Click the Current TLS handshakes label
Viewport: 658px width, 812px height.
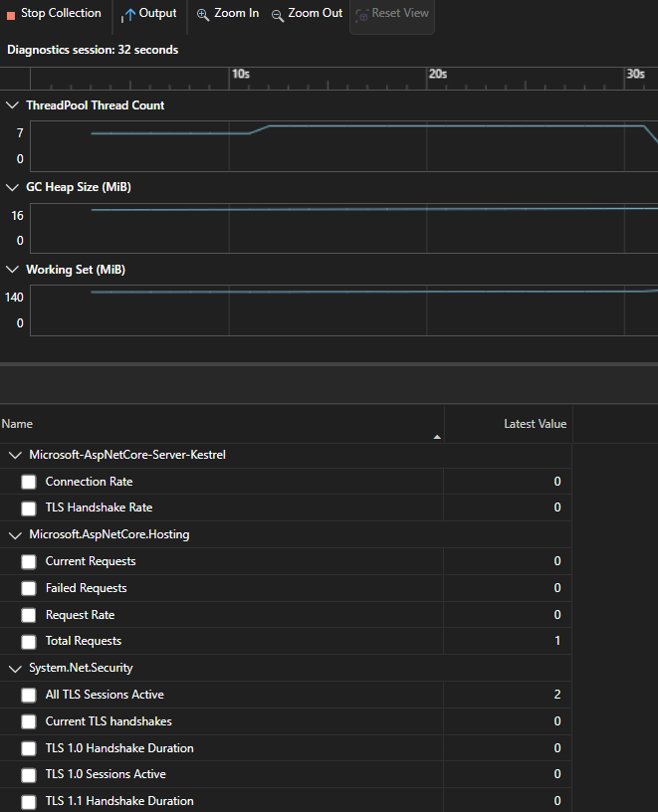[x=109, y=721]
